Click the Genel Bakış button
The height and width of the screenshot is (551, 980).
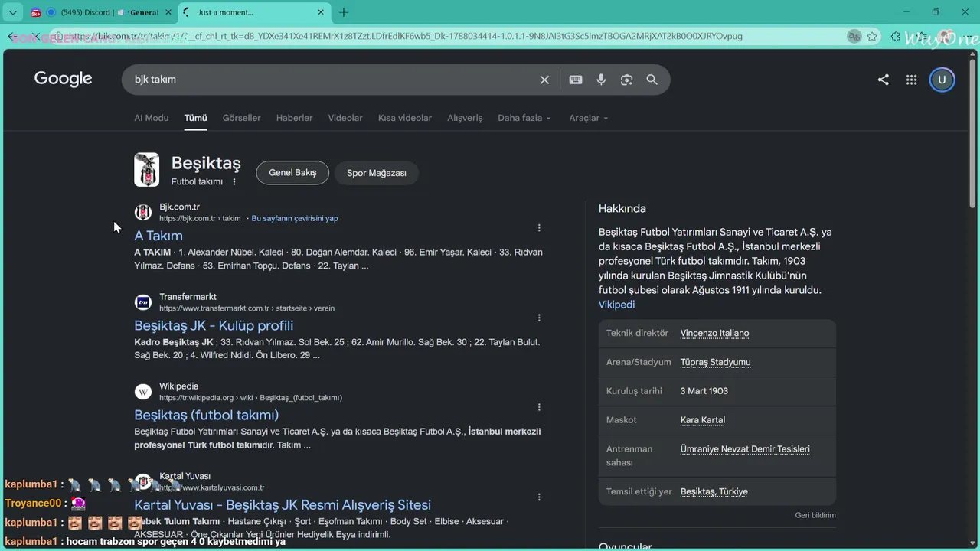(x=292, y=173)
